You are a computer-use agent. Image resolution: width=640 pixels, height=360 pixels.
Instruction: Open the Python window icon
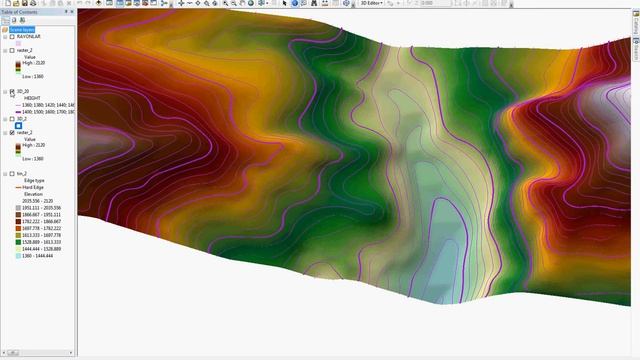coord(153,3)
